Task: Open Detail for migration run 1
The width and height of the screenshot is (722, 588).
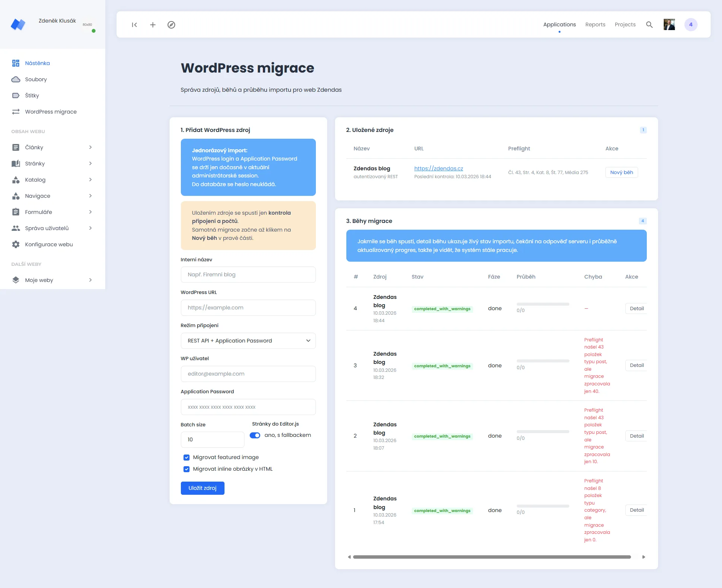Action: pyautogui.click(x=636, y=510)
